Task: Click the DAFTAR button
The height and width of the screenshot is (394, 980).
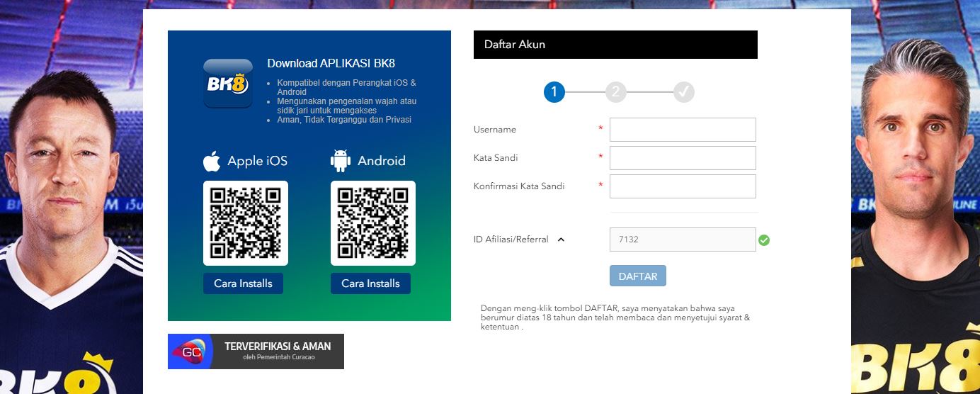Action: pyautogui.click(x=638, y=276)
